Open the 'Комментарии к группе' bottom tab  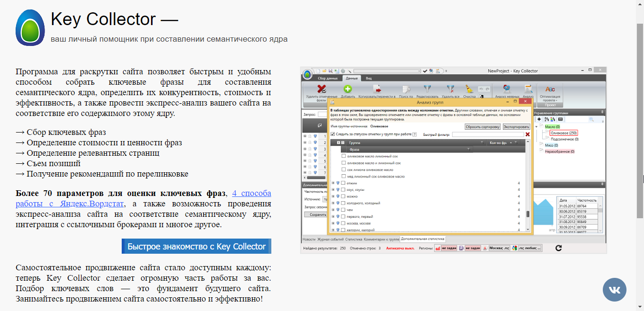pyautogui.click(x=381, y=240)
